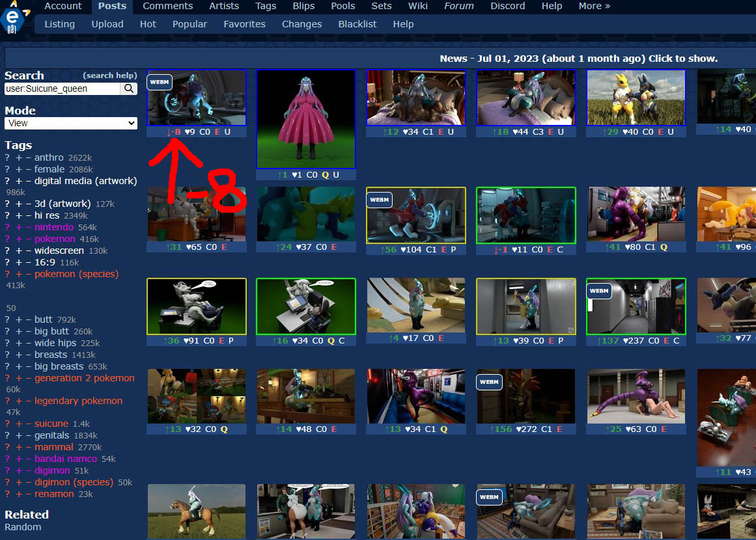Open the thumbnail with score 137
The width and height of the screenshot is (756, 540).
[x=636, y=306]
